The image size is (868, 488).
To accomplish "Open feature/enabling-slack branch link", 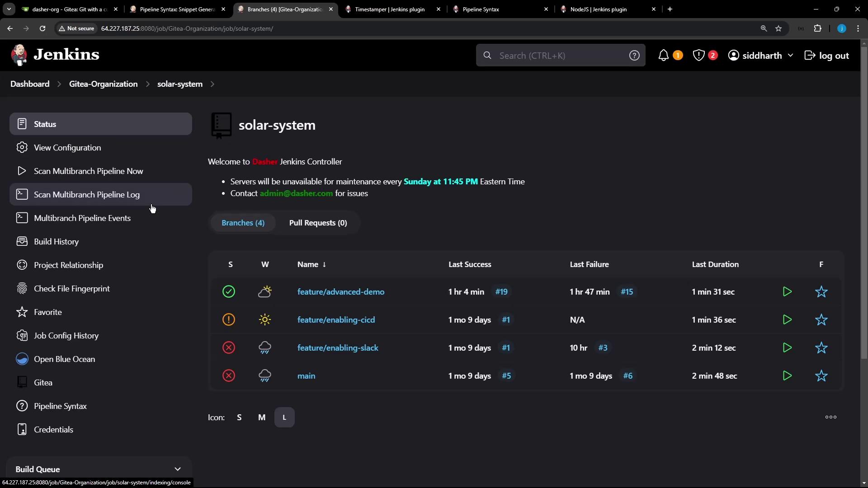I will coord(338,348).
